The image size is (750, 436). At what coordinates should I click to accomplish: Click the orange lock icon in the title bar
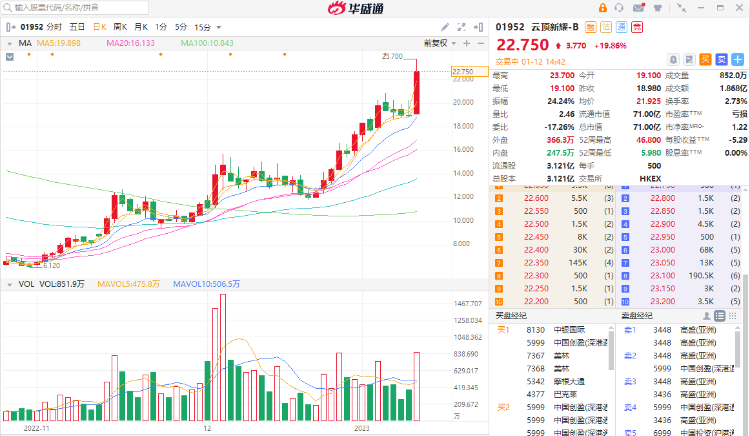pos(603,8)
